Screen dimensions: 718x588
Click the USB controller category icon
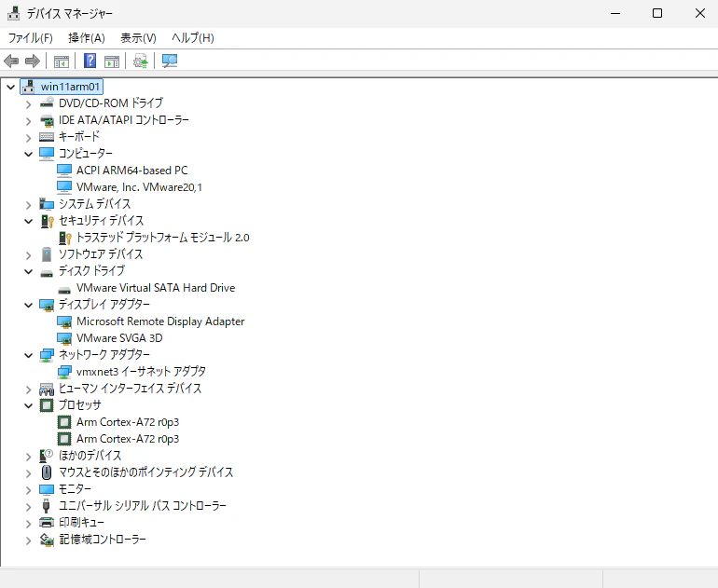(x=46, y=506)
